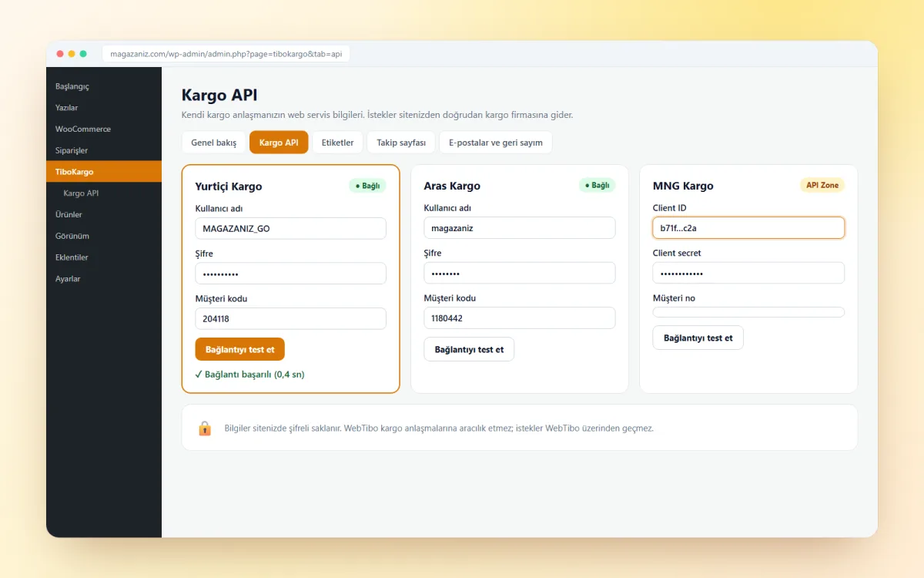Open Yazılar in the sidebar
The image size is (924, 578).
click(x=104, y=108)
